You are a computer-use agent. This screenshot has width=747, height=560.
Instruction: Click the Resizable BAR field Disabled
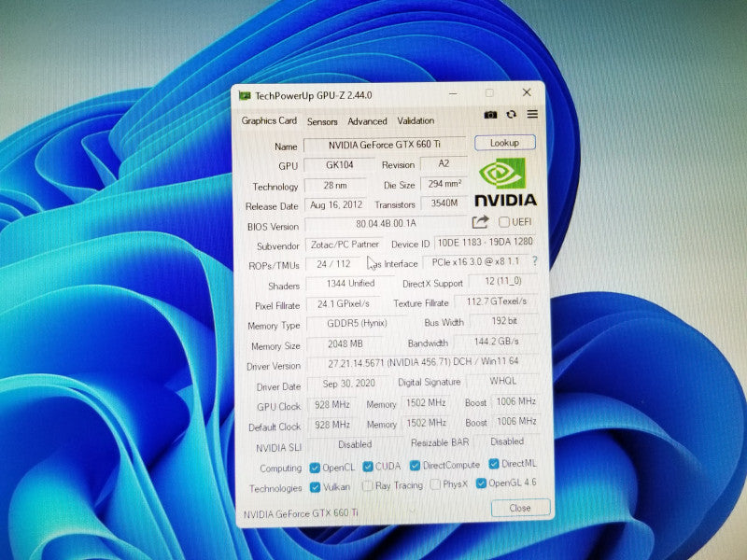point(507,441)
